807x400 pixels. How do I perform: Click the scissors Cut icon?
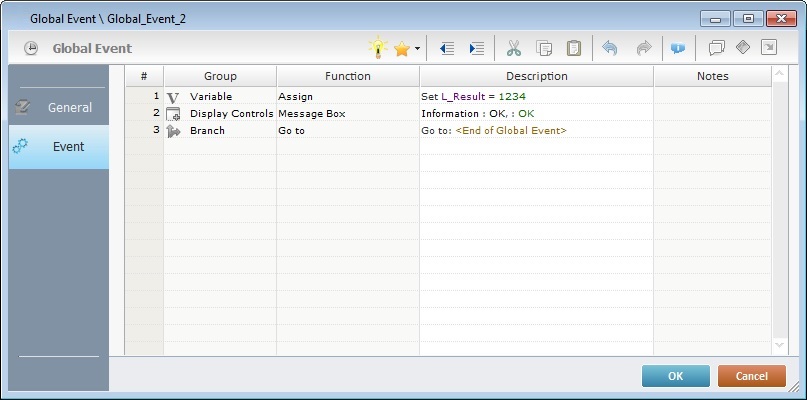514,48
